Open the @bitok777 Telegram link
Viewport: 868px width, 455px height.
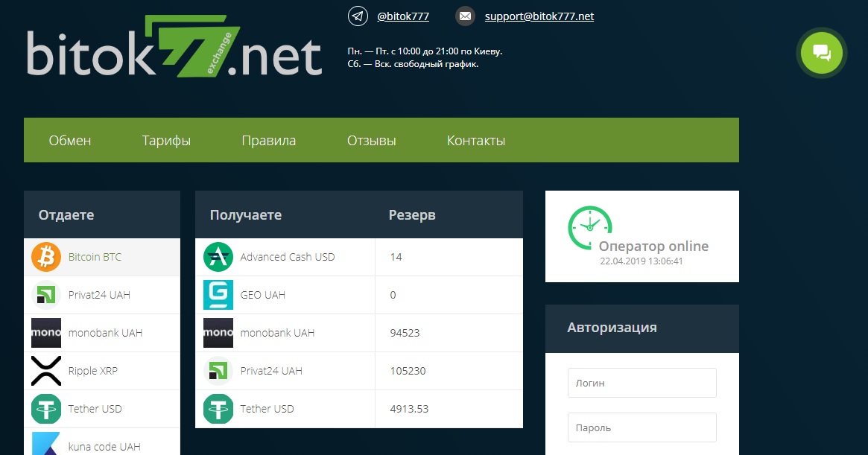coord(403,16)
